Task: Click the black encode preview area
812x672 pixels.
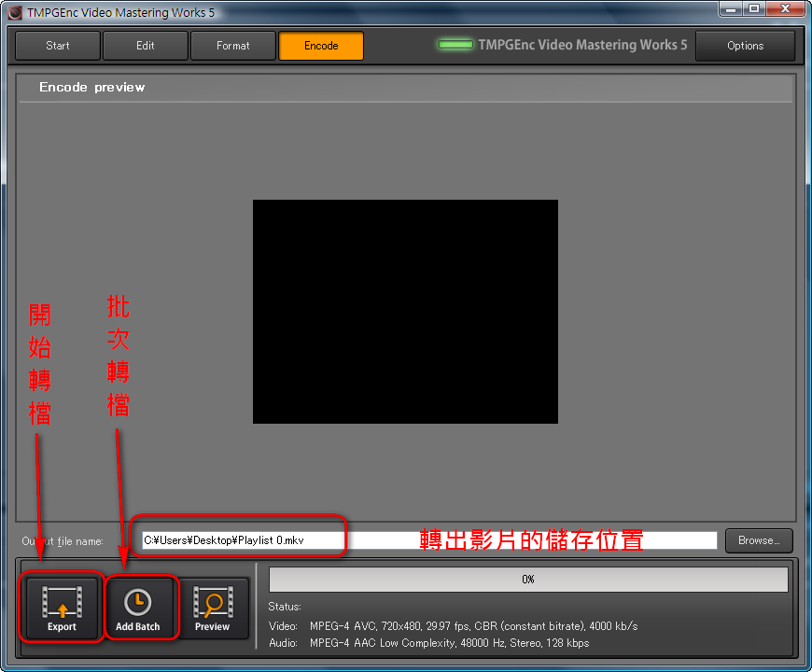Action: (405, 312)
